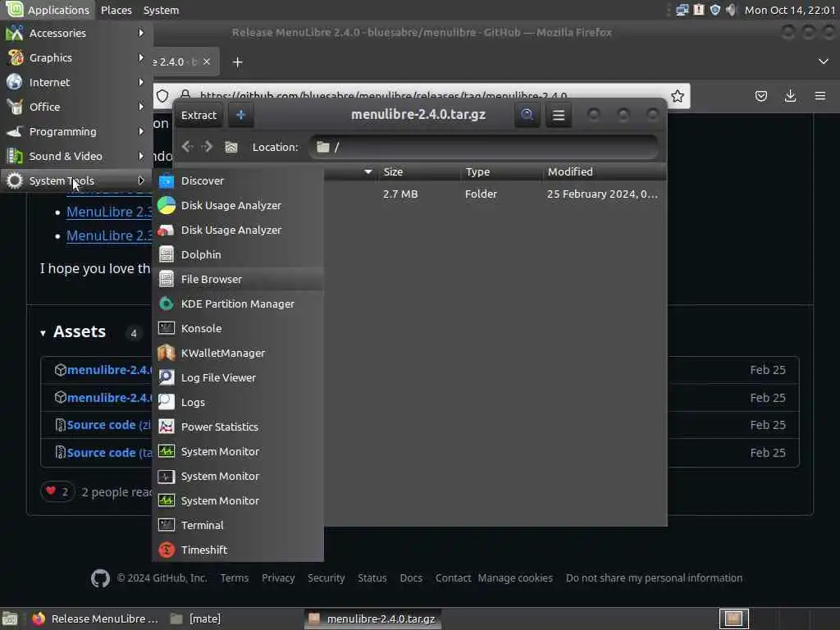Open System Monitor directly below Power Statistics
Image resolution: width=840 pixels, height=630 pixels.
[x=238, y=452]
